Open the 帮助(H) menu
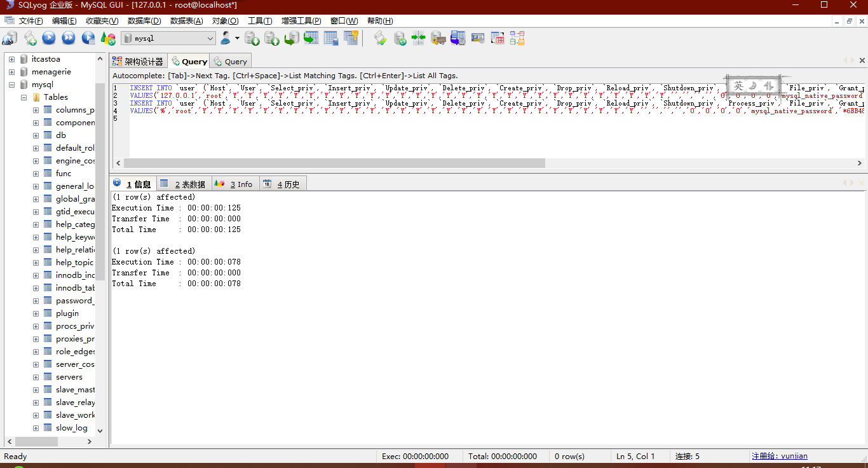Image resolution: width=868 pixels, height=468 pixels. tap(380, 21)
